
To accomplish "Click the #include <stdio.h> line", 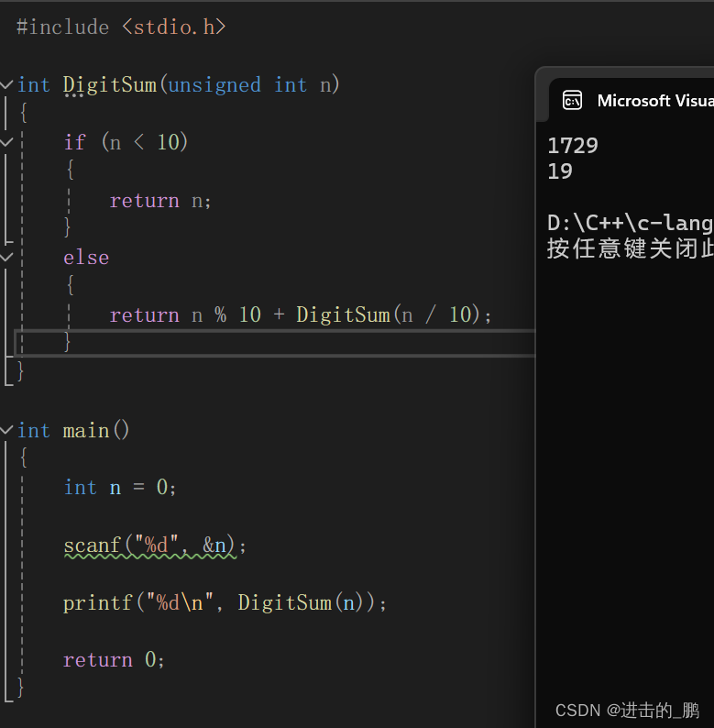I will coord(121,27).
